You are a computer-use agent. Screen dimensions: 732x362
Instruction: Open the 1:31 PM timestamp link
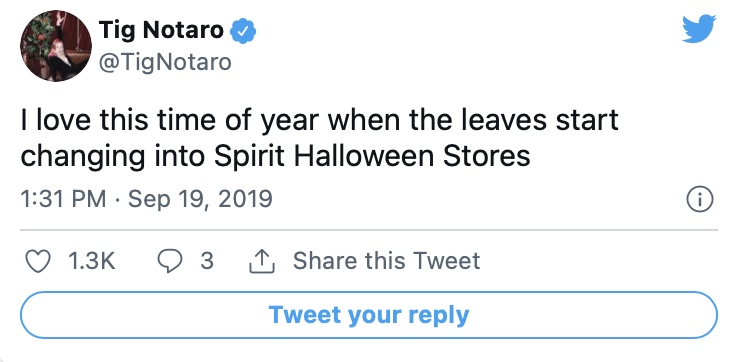[63, 199]
